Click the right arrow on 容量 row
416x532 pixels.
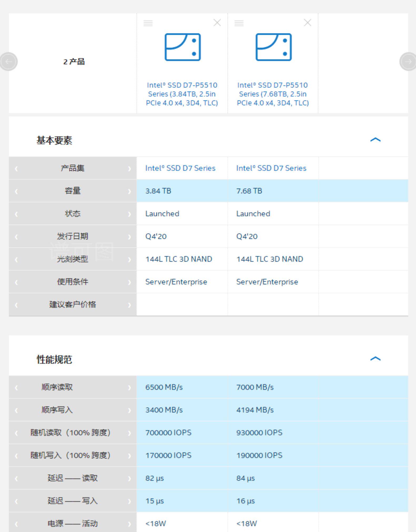click(129, 191)
